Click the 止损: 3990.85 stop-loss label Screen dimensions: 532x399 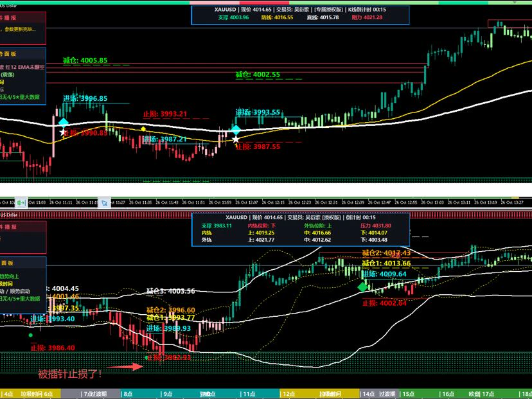(85, 132)
